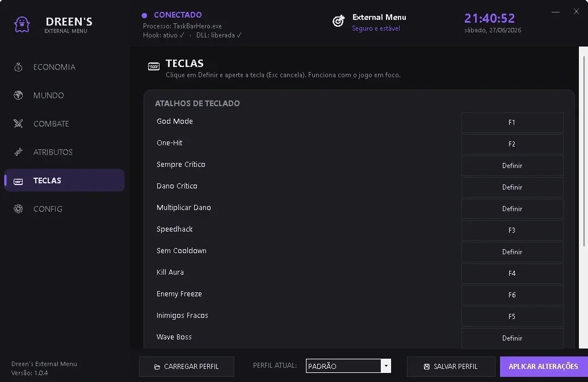This screenshot has height=382, width=588.
Task: Click the Mundo globe icon
Action: pyautogui.click(x=18, y=95)
